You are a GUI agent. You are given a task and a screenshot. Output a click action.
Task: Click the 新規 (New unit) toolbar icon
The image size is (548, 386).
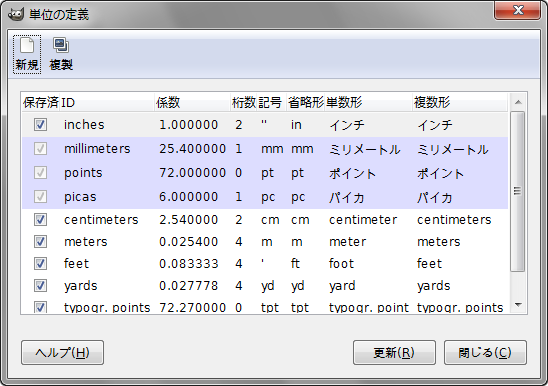[27, 54]
